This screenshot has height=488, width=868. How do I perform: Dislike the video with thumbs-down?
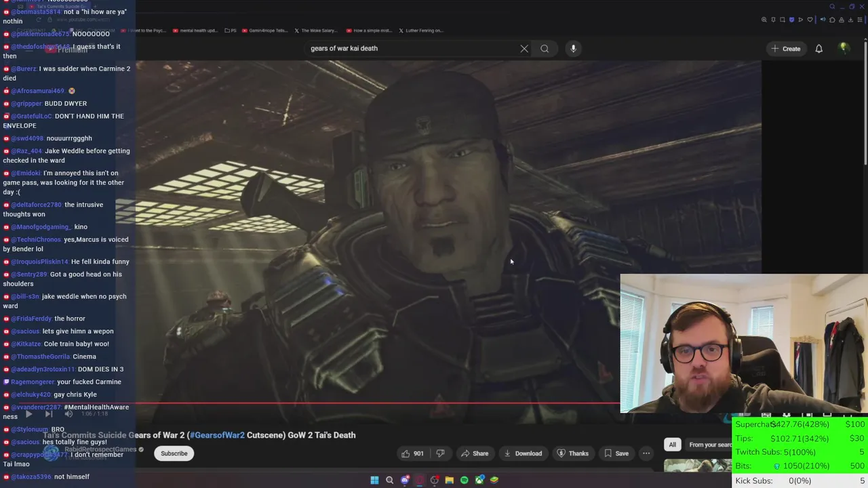pos(440,453)
